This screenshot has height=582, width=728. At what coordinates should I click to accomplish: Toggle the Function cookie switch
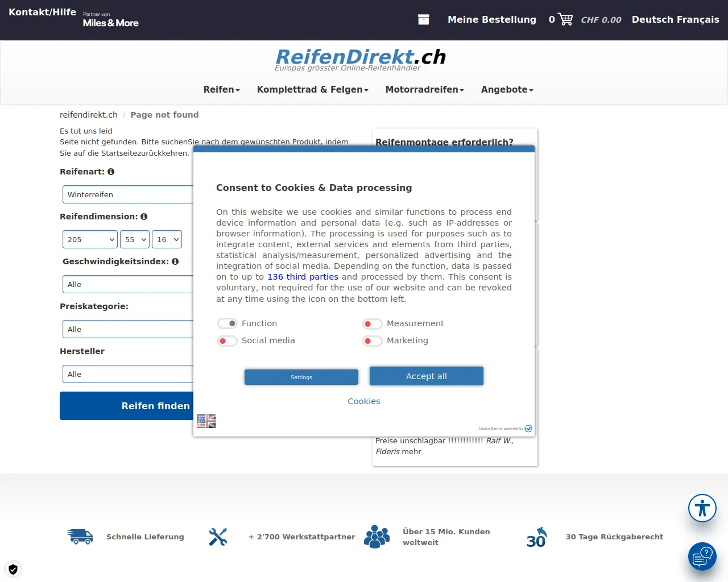click(x=227, y=323)
